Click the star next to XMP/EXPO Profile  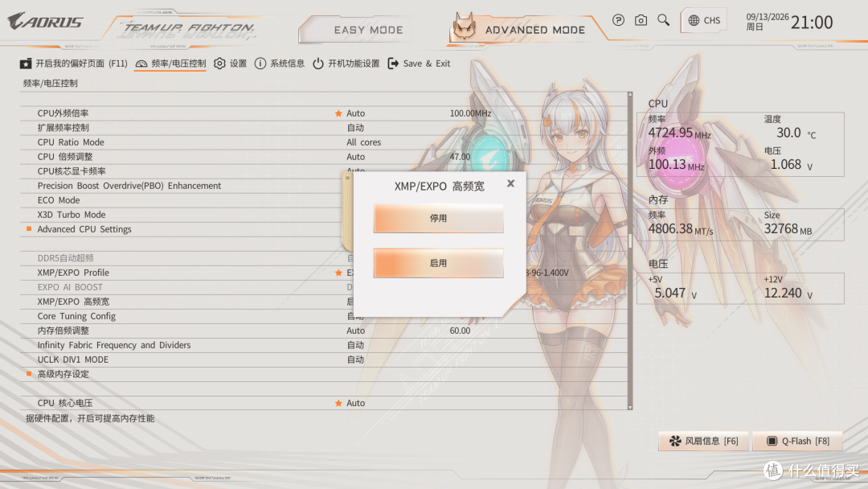tap(338, 273)
